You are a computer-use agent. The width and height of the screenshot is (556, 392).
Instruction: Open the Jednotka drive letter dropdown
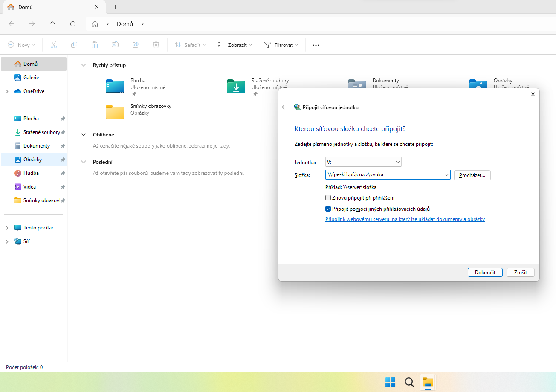363,162
